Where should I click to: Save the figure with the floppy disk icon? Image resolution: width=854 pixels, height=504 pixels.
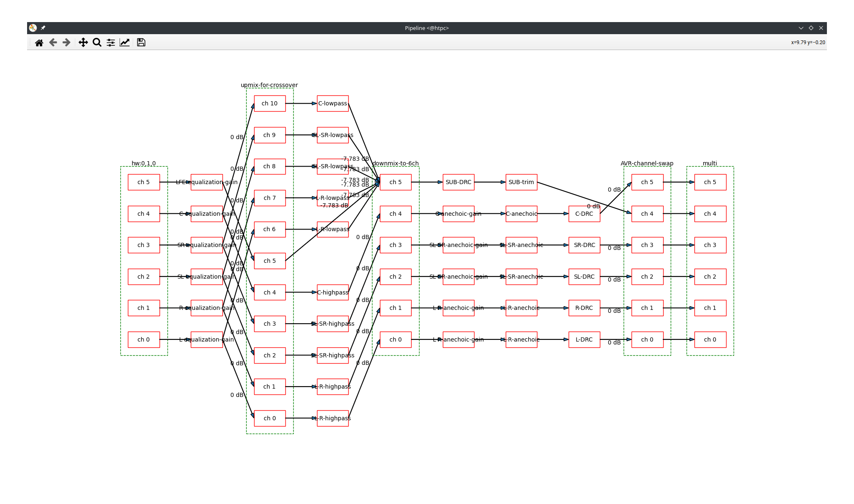click(x=141, y=42)
